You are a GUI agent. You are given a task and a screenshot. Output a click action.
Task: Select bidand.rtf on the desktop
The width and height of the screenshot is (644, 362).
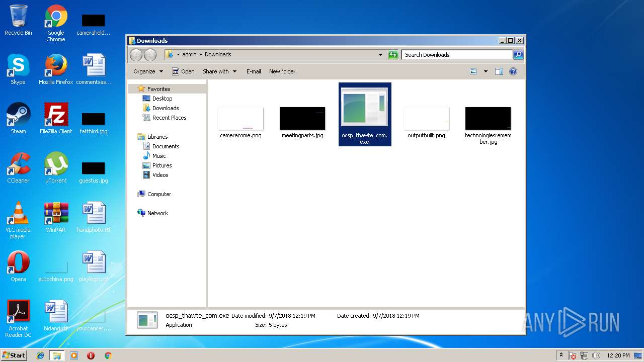(x=56, y=316)
